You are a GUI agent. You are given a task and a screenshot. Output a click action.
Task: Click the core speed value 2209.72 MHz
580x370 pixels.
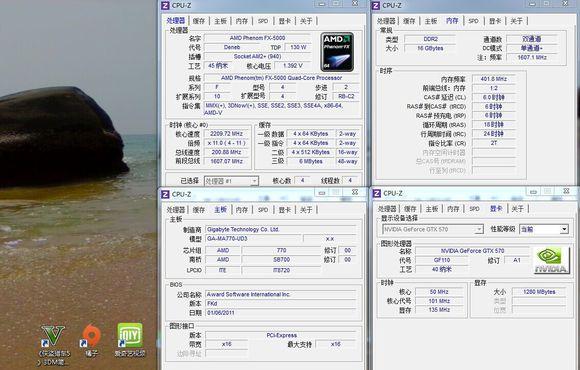pos(226,134)
